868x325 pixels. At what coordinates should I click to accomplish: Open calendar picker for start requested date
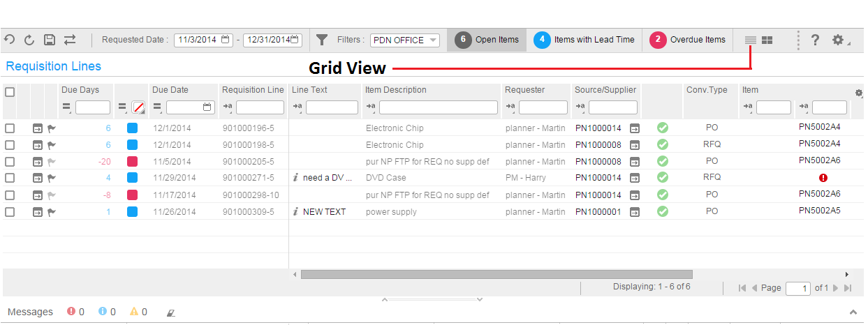[x=225, y=40]
